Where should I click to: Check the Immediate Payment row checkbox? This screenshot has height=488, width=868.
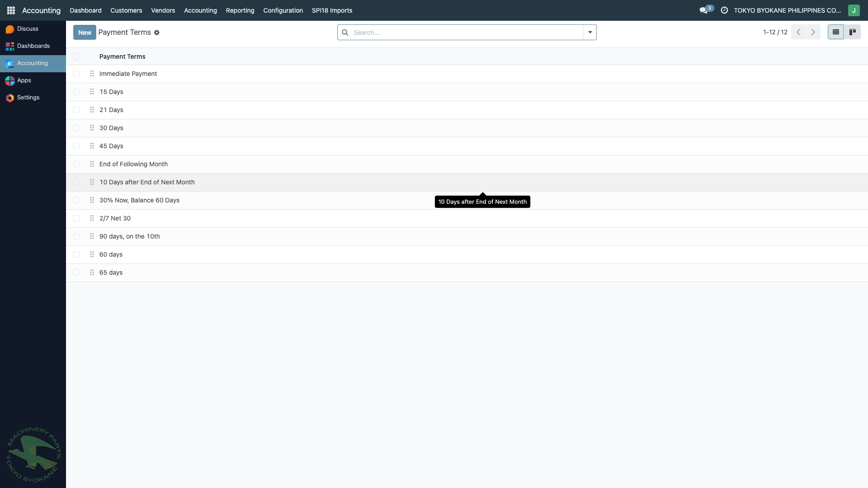(x=76, y=74)
